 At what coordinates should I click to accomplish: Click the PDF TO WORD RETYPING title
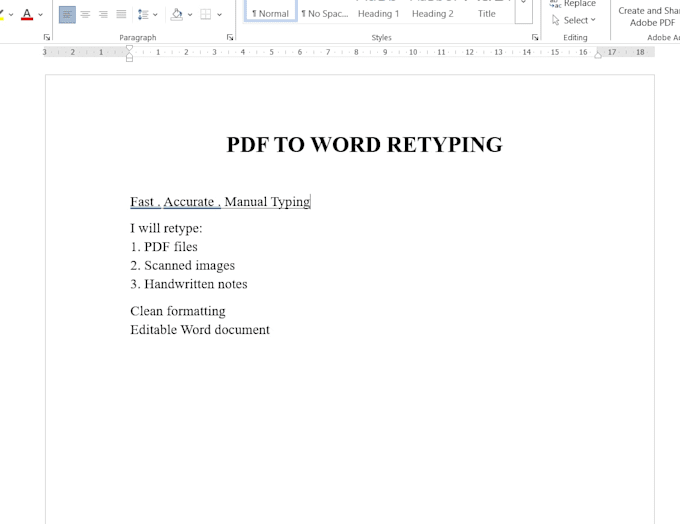364,144
